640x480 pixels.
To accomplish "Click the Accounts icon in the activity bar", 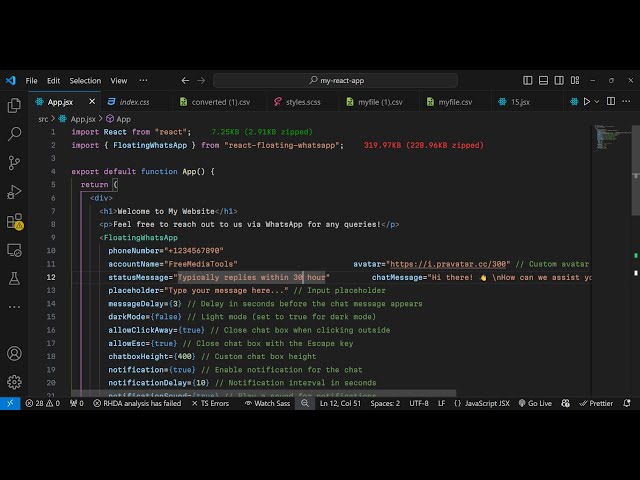I will coord(14,353).
